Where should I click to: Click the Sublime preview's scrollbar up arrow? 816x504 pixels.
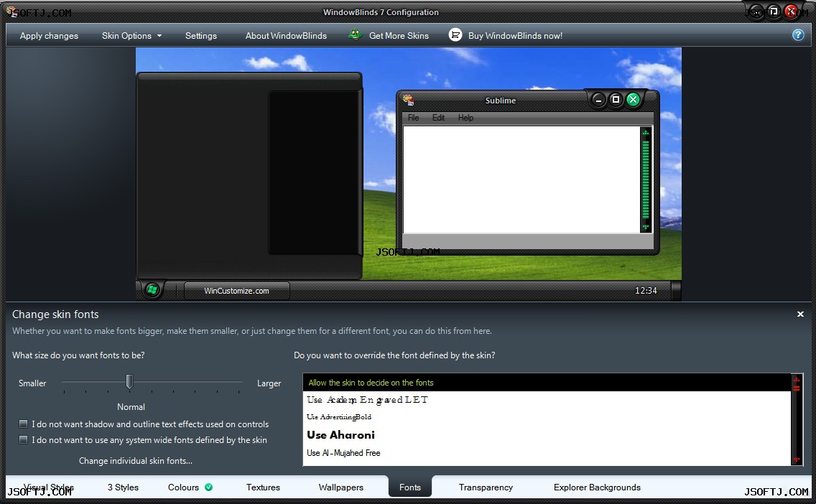646,133
